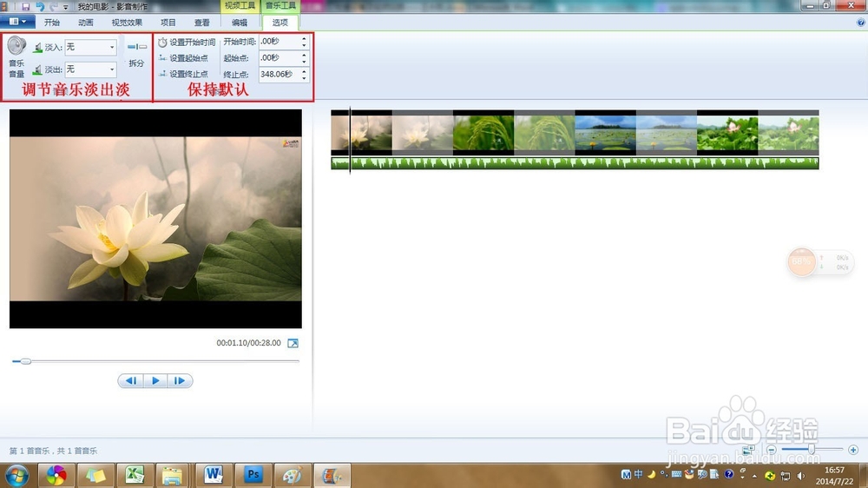The image size is (868, 488).
Task: Change the thumbnail size icon in status bar
Action: (748, 449)
